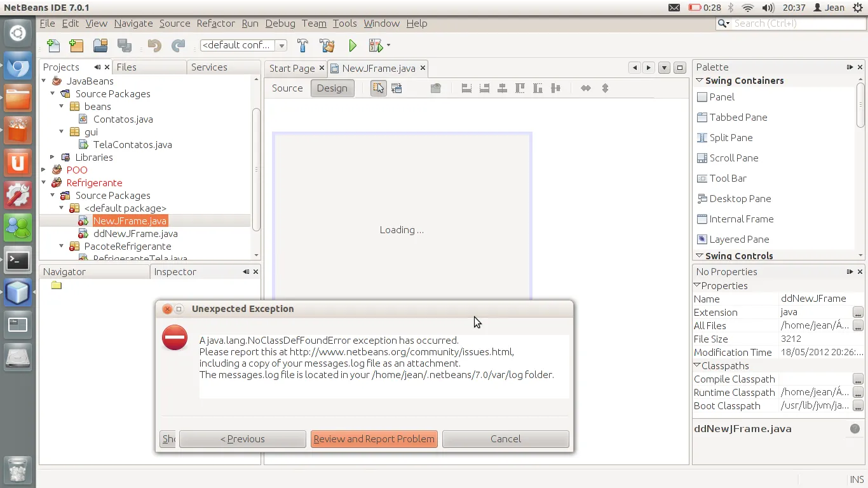This screenshot has height=488, width=868.
Task: Run the project with the green arrow
Action: [x=353, y=46]
